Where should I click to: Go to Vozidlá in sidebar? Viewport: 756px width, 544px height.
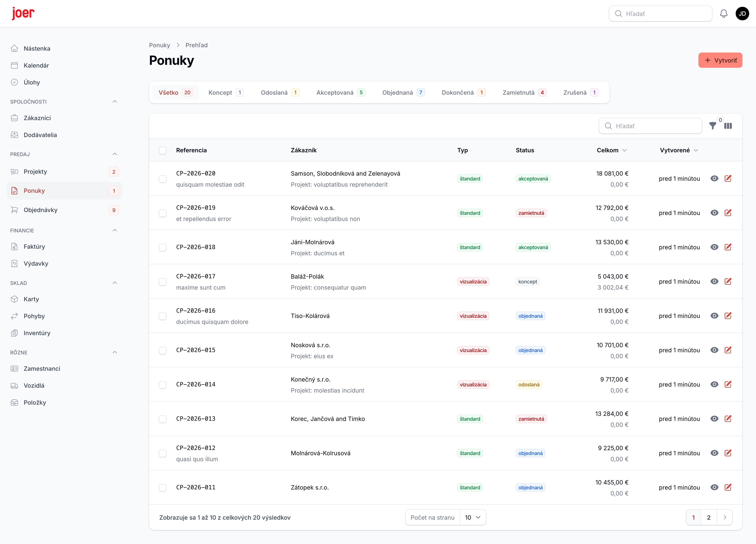34,386
